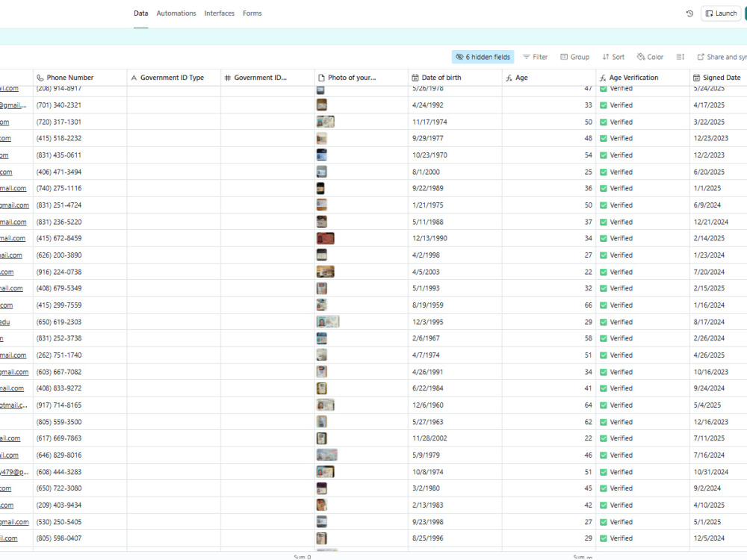
Task: Open the Filter menu
Action: point(536,57)
